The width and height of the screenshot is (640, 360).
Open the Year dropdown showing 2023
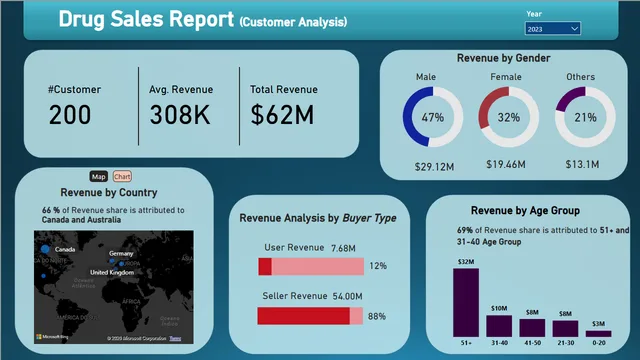point(553,29)
